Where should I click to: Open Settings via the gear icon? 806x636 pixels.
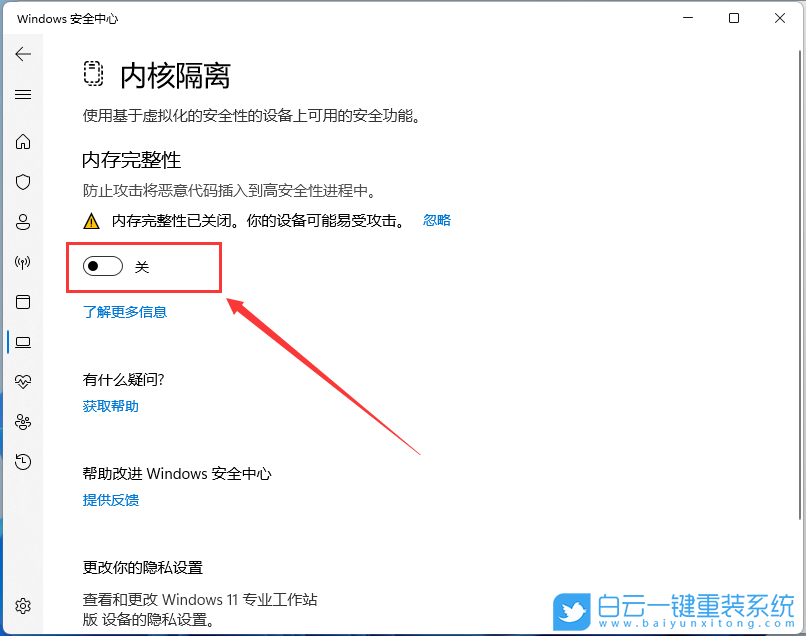pyautogui.click(x=23, y=606)
